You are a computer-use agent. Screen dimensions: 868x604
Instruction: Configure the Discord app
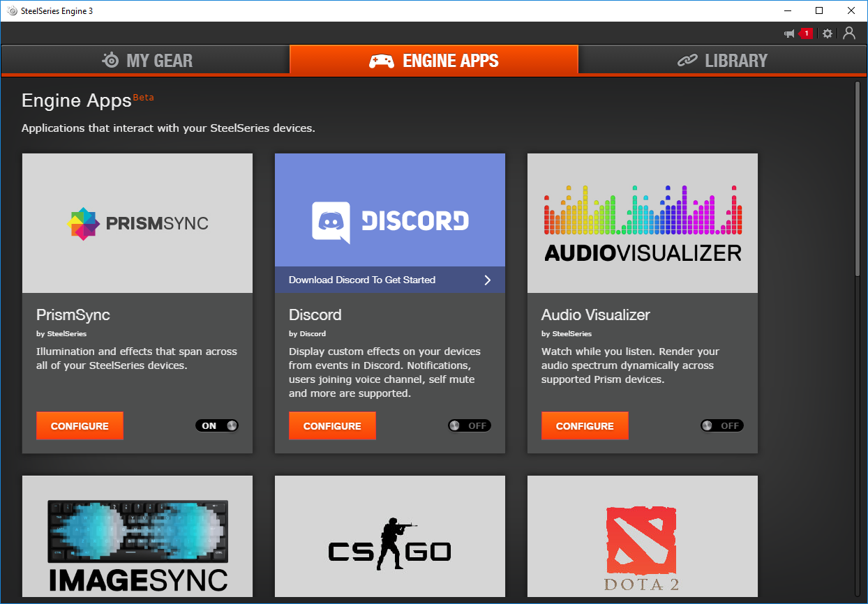point(332,425)
